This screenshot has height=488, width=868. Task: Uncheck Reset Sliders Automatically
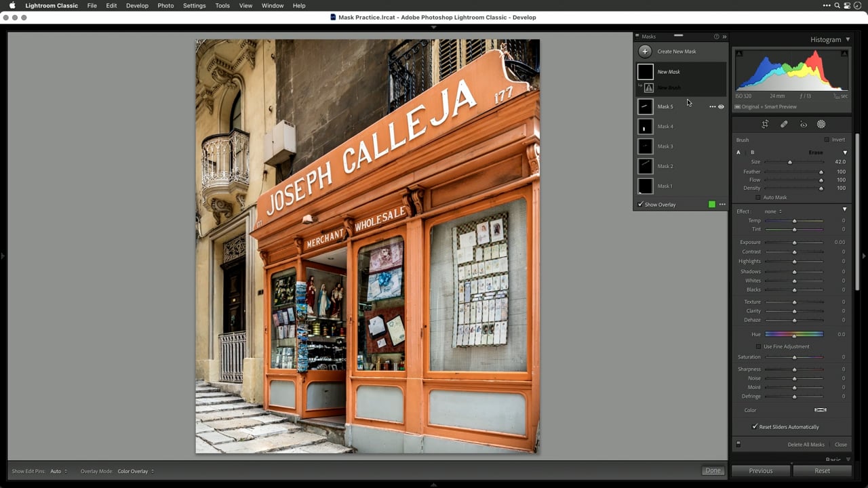click(755, 427)
